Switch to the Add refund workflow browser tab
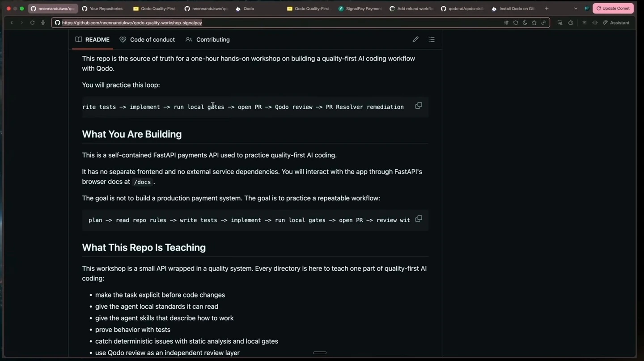This screenshot has width=644, height=361. pyautogui.click(x=411, y=8)
